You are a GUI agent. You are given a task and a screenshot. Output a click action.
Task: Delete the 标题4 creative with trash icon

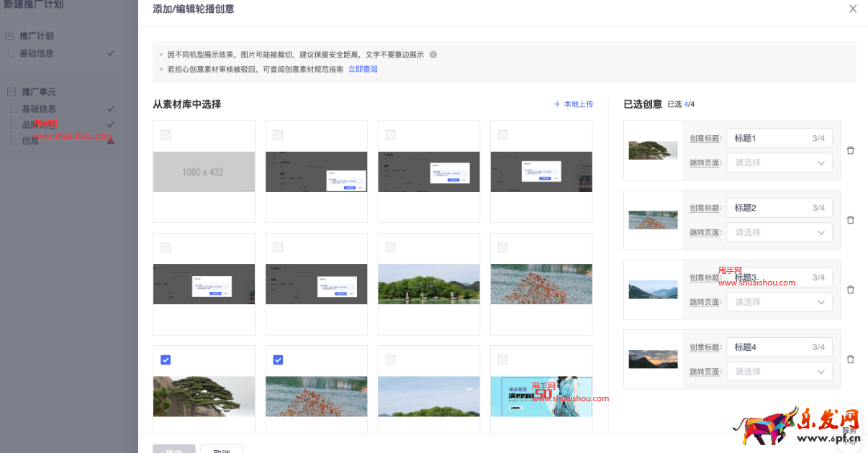[x=850, y=359]
